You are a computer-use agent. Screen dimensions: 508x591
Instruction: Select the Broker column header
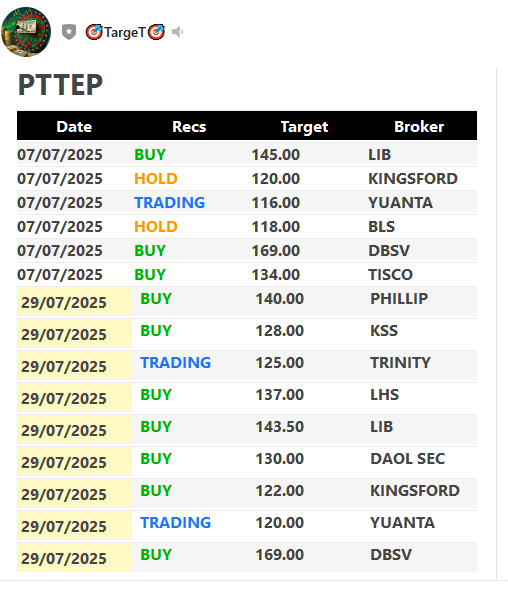point(419,127)
